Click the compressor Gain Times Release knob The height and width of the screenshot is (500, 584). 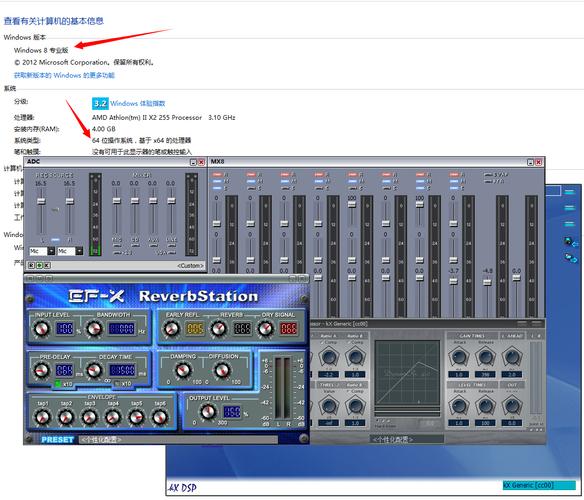click(485, 357)
